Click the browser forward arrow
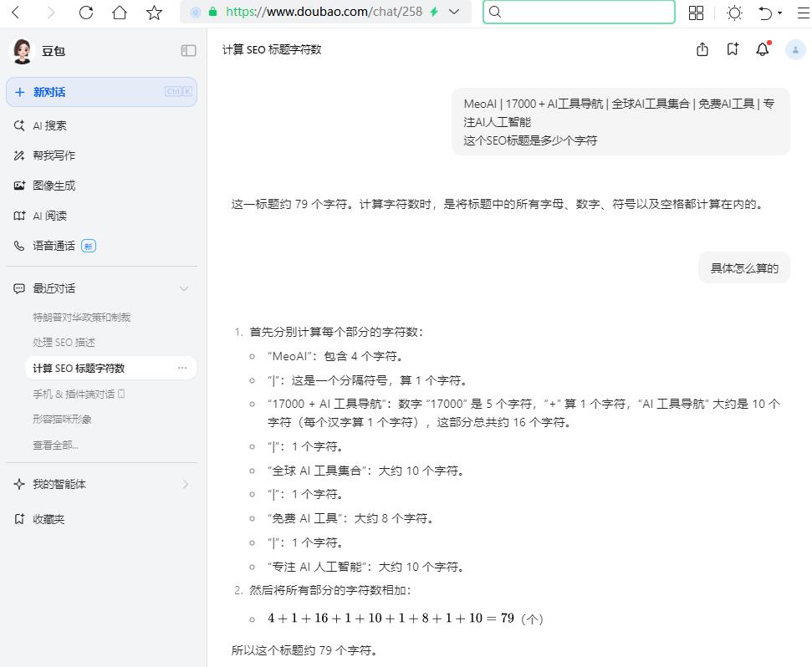The image size is (812, 667). [x=50, y=12]
